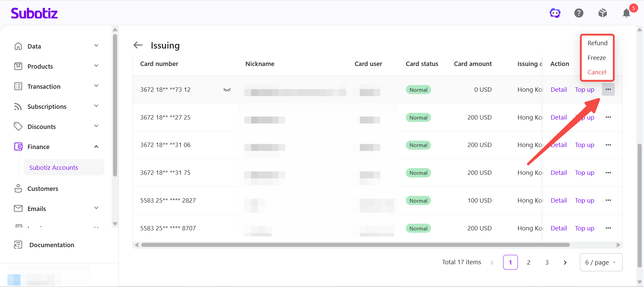
Task: Click the Card status column header
Action: [422, 64]
